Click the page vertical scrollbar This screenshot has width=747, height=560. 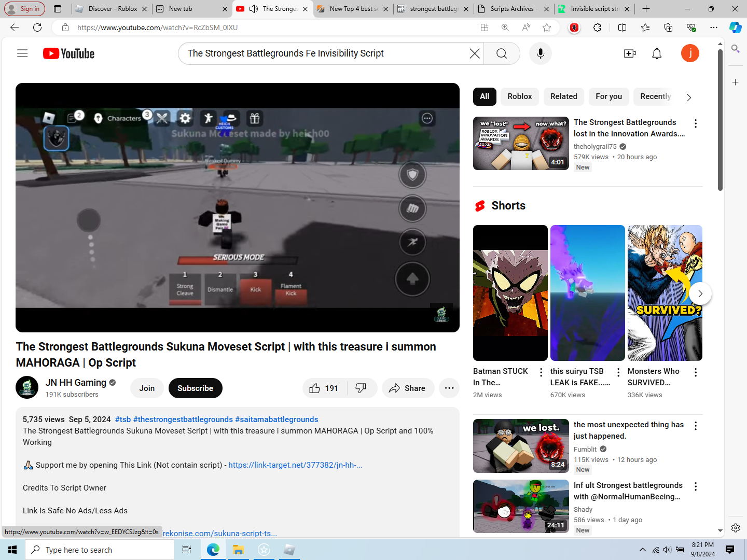pyautogui.click(x=720, y=120)
